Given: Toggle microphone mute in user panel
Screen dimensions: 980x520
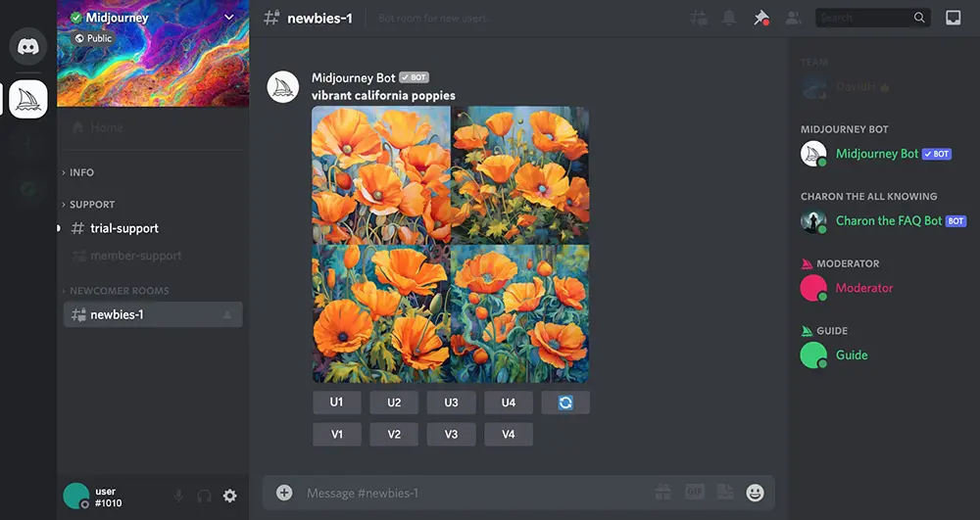Looking at the screenshot, I should (x=178, y=496).
